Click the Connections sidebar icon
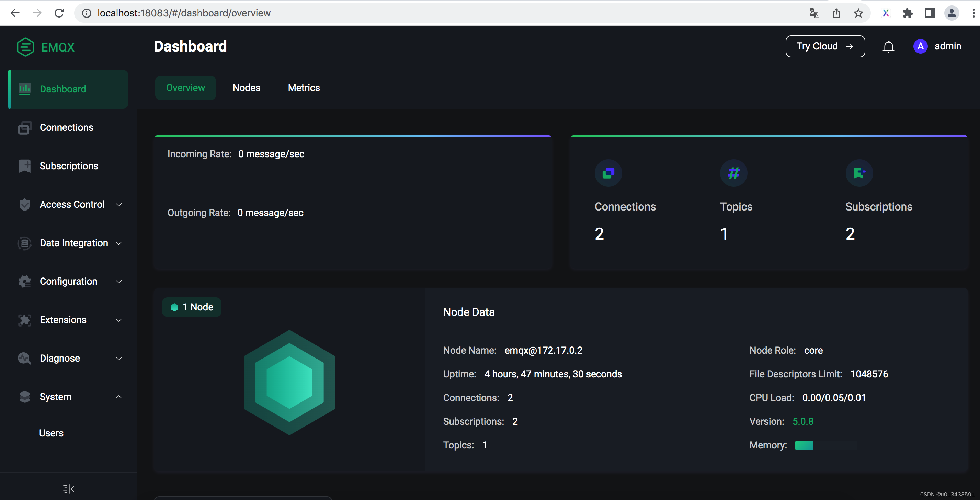The height and width of the screenshot is (500, 980). coord(25,127)
